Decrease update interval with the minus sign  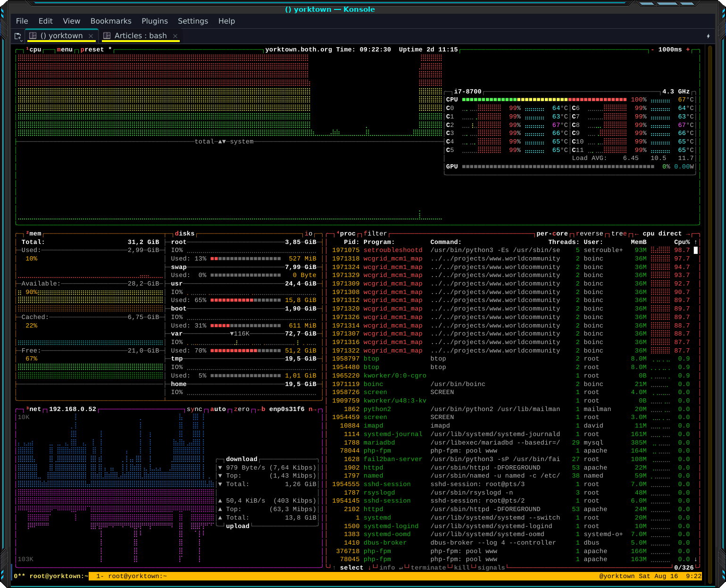tap(652, 50)
